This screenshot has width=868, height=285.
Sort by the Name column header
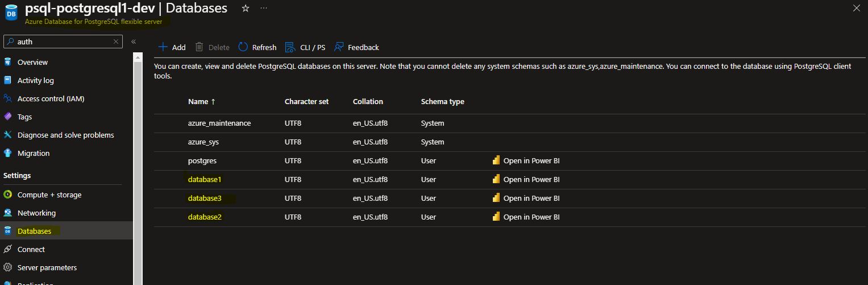point(202,101)
